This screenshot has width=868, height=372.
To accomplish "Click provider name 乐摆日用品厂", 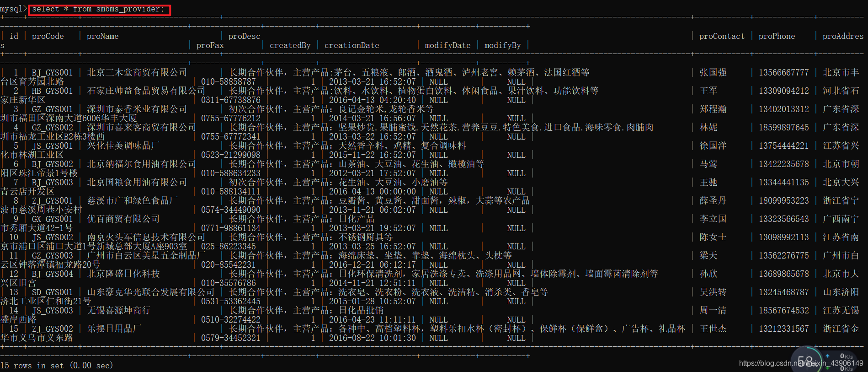I will 114,329.
